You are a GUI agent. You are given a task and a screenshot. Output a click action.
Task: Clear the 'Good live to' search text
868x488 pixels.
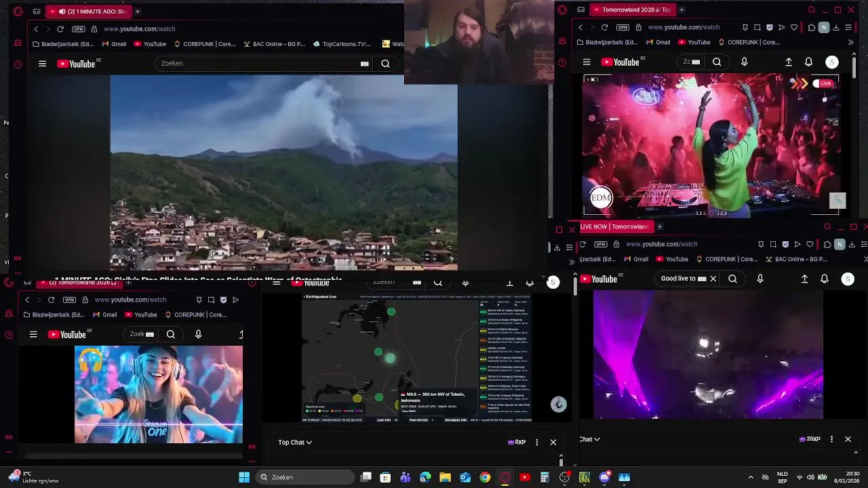(x=713, y=279)
